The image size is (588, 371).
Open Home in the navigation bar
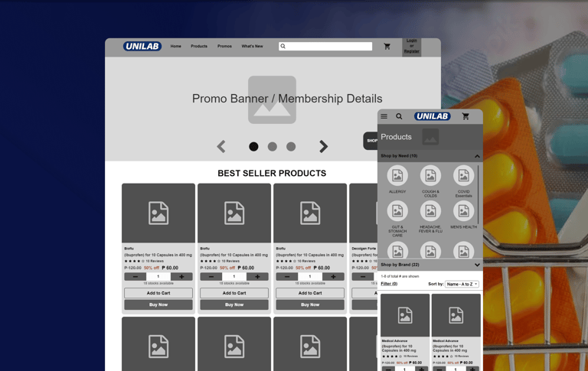pyautogui.click(x=176, y=46)
